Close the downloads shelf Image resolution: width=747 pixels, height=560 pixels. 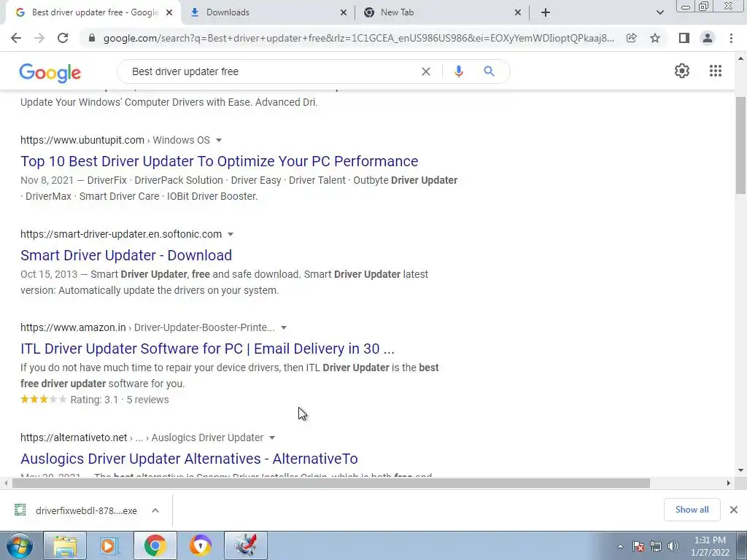click(x=734, y=510)
